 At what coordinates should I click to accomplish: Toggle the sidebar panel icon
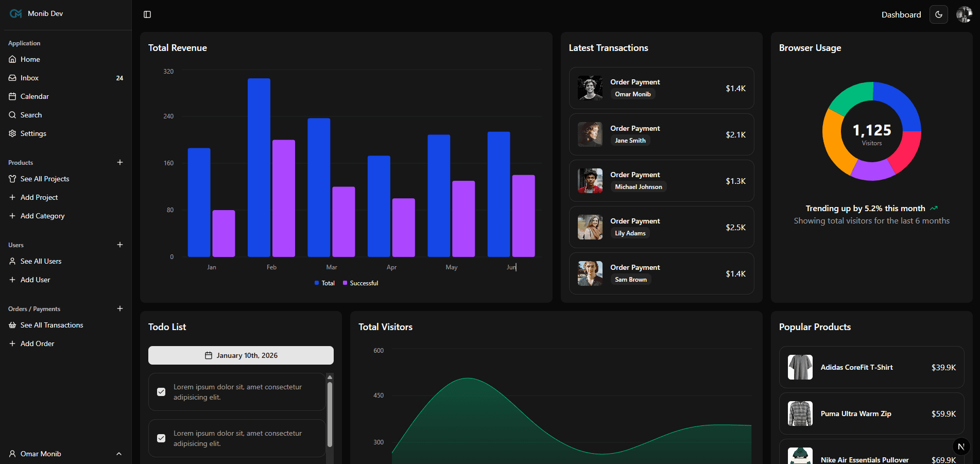tap(147, 14)
